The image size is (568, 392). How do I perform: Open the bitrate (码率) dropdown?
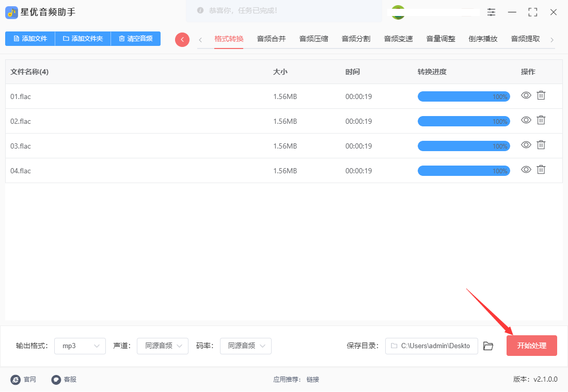(246, 346)
